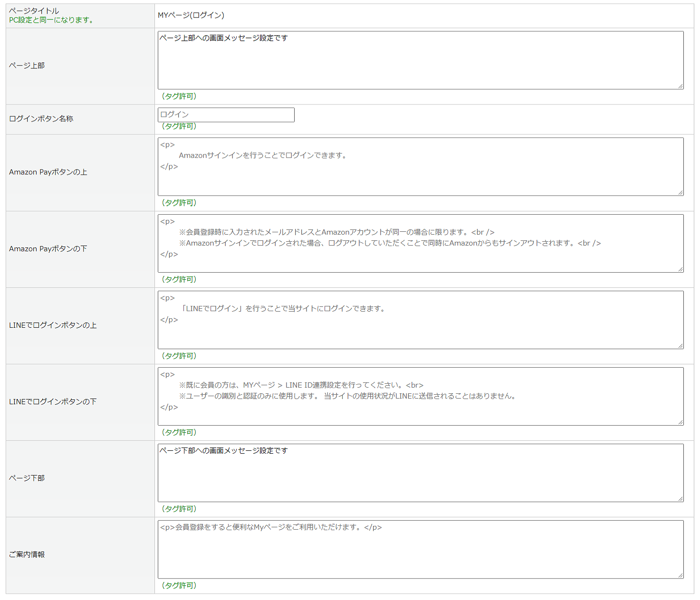Click the ページ下部 row label
The height and width of the screenshot is (600, 700).
coord(27,478)
